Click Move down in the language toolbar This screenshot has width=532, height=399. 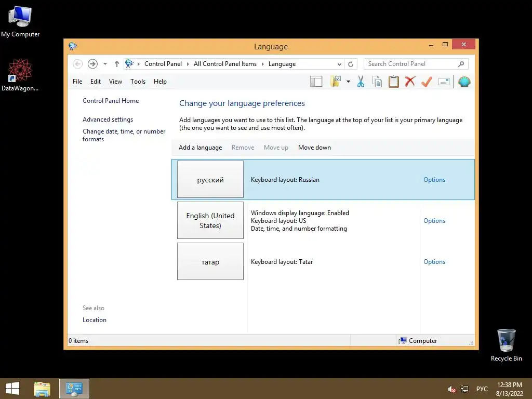pos(314,148)
